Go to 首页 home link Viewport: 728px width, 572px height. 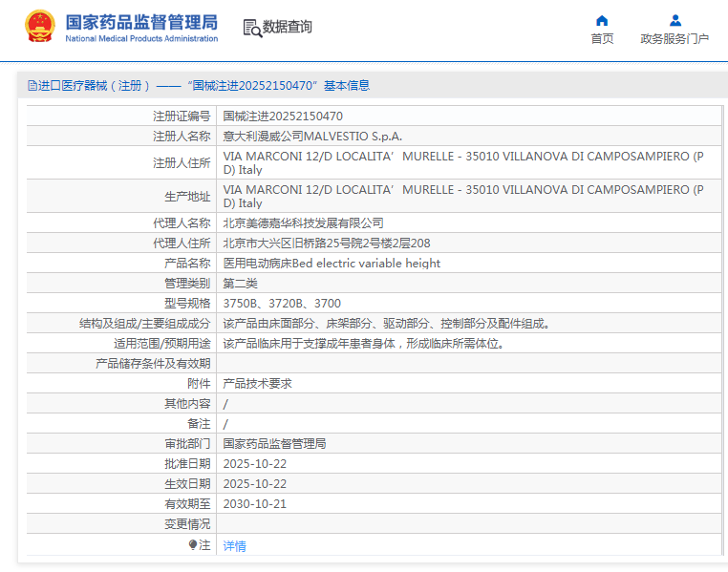click(x=602, y=38)
